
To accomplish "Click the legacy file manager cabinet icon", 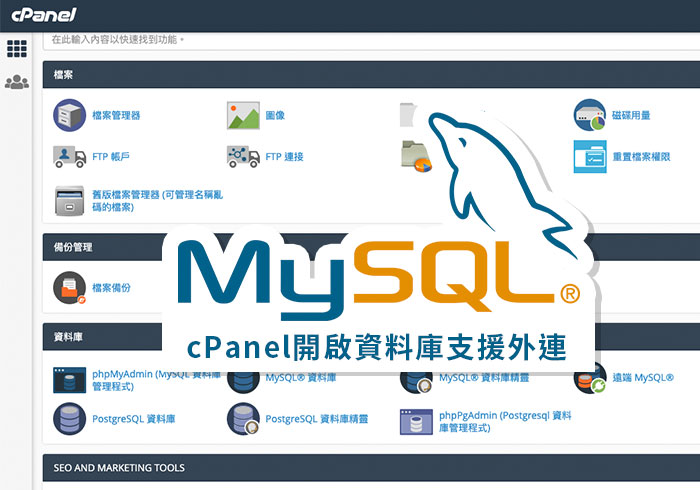I will click(x=69, y=201).
